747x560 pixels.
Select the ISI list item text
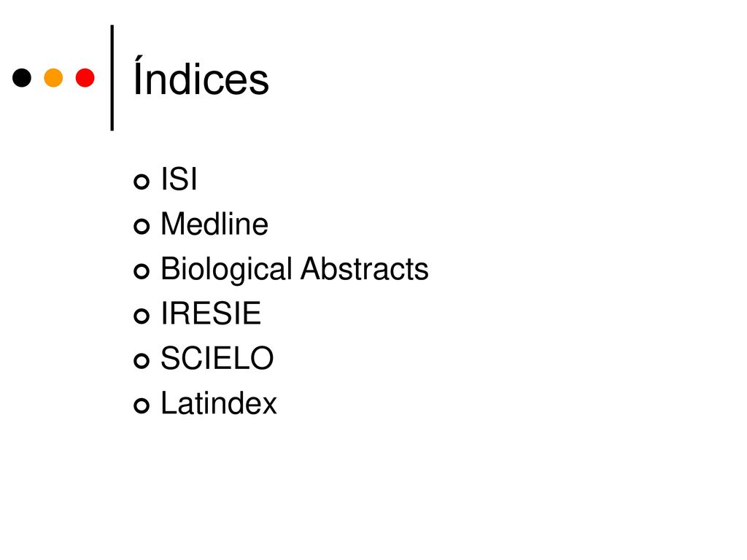coord(179,179)
